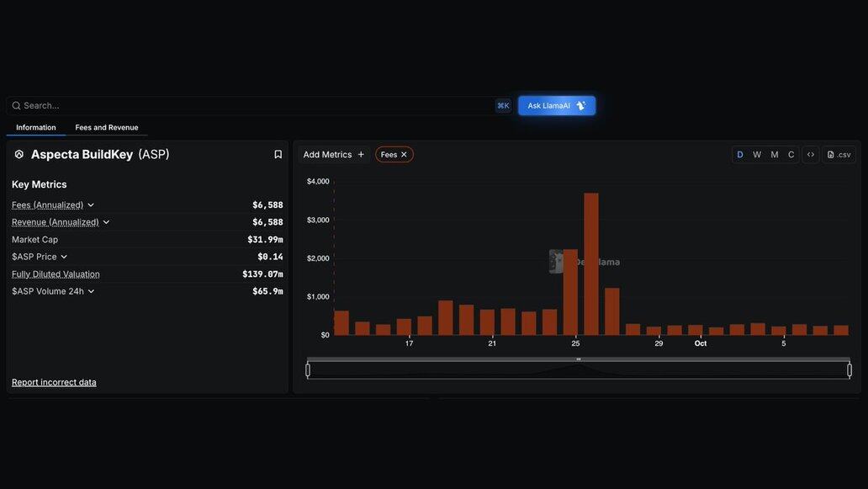
Task: Select the Cumulative chart option
Action: coord(791,155)
